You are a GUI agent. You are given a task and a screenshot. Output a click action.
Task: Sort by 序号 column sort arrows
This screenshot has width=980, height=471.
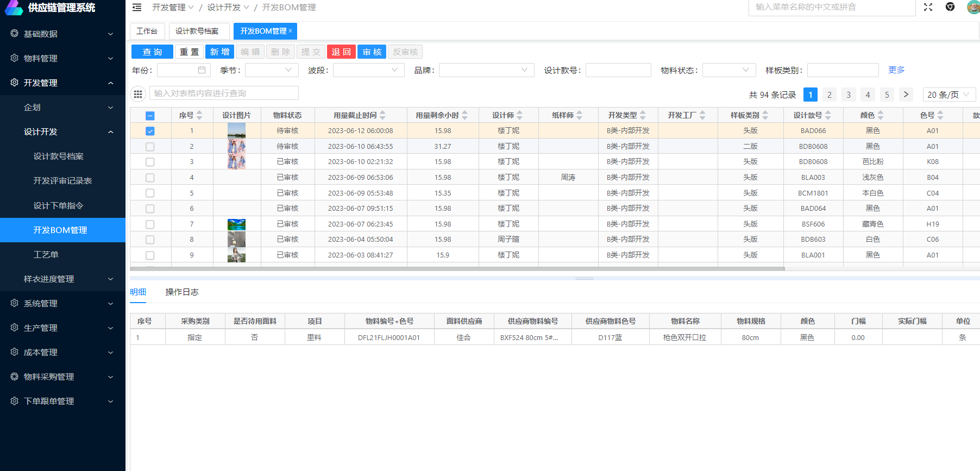pos(199,115)
